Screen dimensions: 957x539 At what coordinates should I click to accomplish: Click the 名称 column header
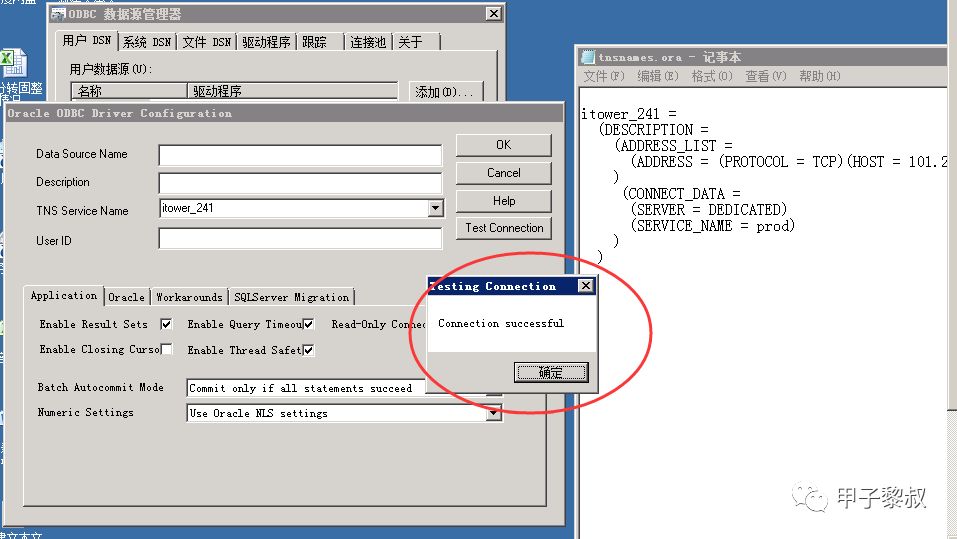pyautogui.click(x=129, y=91)
